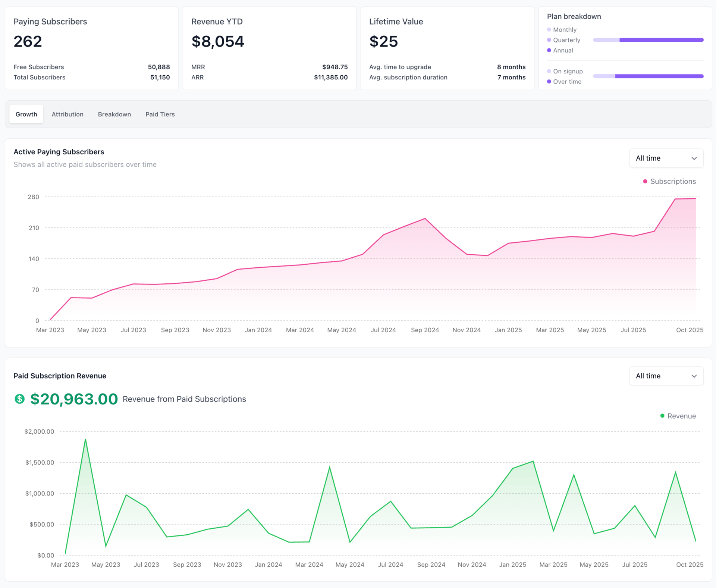The width and height of the screenshot is (716, 588).
Task: Expand chevron in the revenue All time selector
Action: [694, 376]
